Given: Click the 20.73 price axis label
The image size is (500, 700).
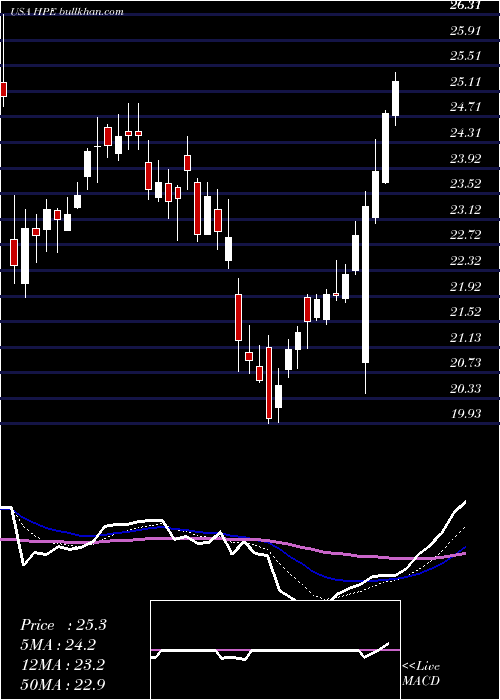Looking at the screenshot, I should tap(467, 363).
